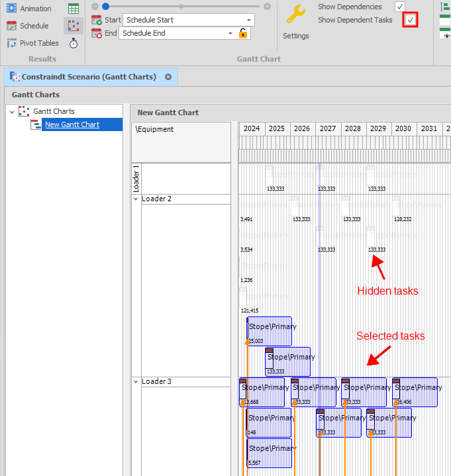This screenshot has width=451, height=476.
Task: Collapse the Gantt Charts tree node
Action: [12, 112]
